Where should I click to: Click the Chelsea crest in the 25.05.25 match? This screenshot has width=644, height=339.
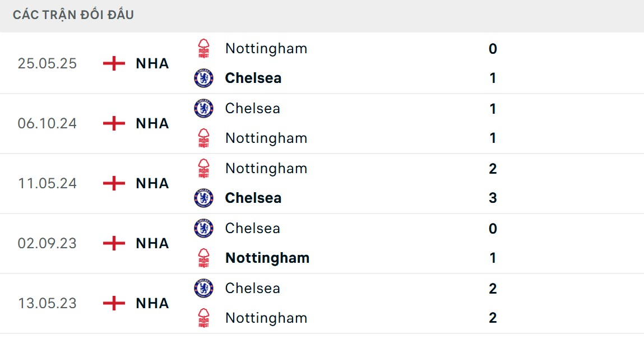203,78
